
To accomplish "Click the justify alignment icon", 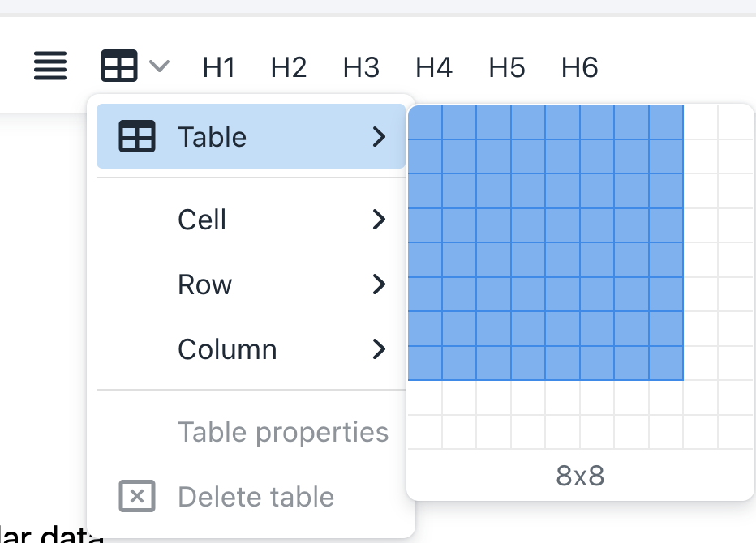I will pos(50,66).
